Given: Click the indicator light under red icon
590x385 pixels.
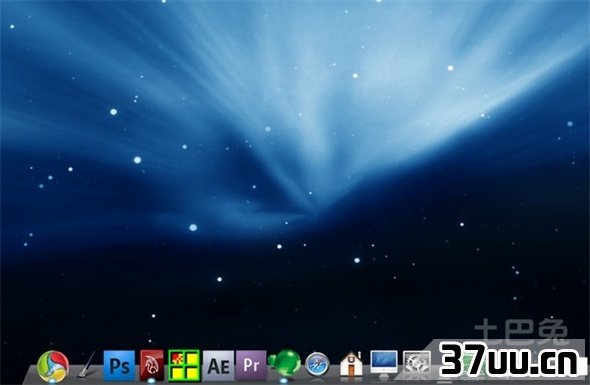Looking at the screenshot, I should pos(151,381).
